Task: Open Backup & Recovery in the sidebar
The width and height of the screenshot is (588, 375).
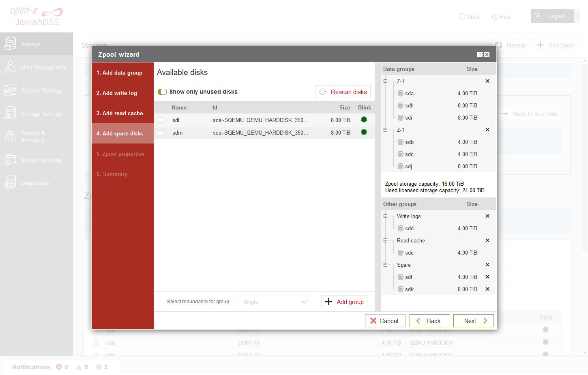Action: 36,137
